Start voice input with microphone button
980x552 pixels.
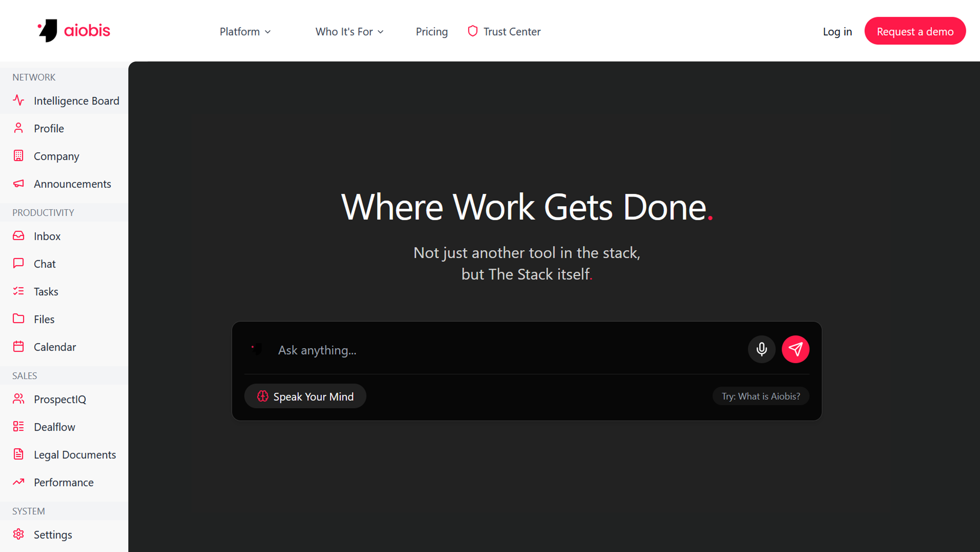[x=762, y=349]
